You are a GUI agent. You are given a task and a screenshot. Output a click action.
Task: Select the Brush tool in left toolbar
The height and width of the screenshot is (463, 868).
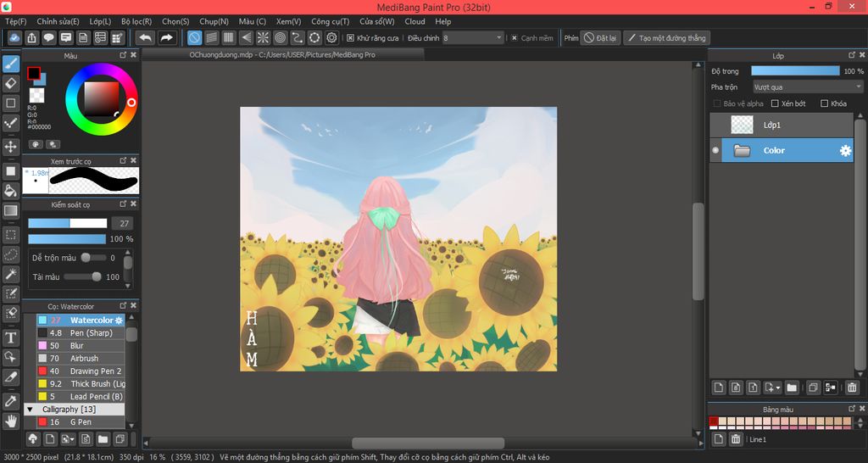[10, 64]
